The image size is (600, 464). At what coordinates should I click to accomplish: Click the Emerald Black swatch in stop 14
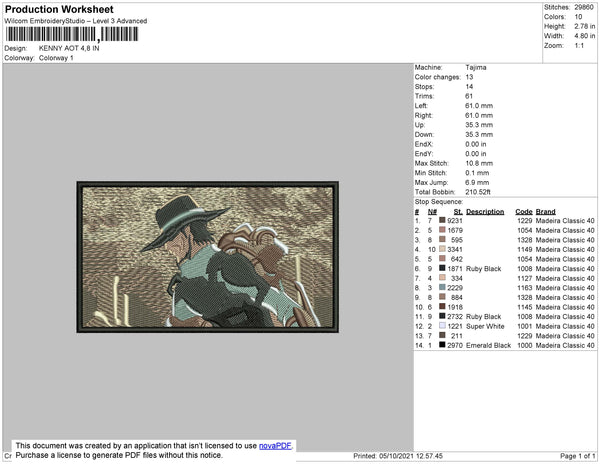coord(442,345)
